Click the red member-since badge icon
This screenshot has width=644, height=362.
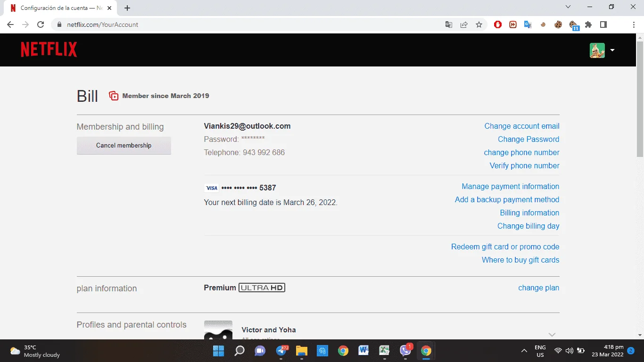pyautogui.click(x=114, y=96)
